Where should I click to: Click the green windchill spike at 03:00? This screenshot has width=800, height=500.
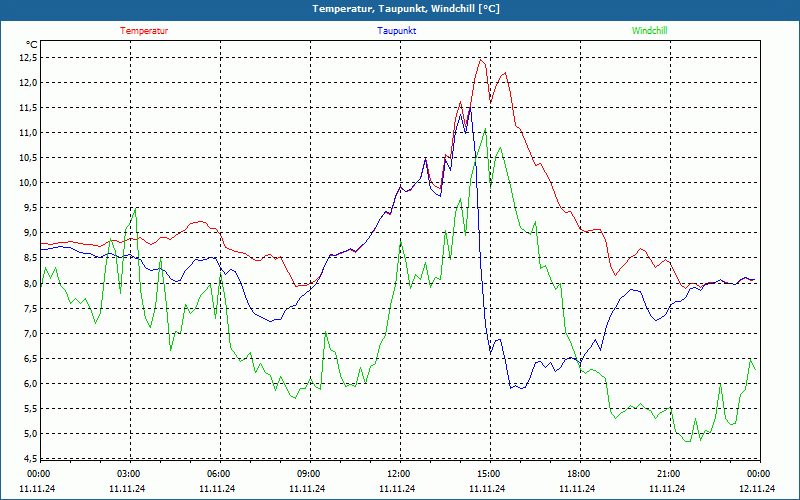point(135,209)
